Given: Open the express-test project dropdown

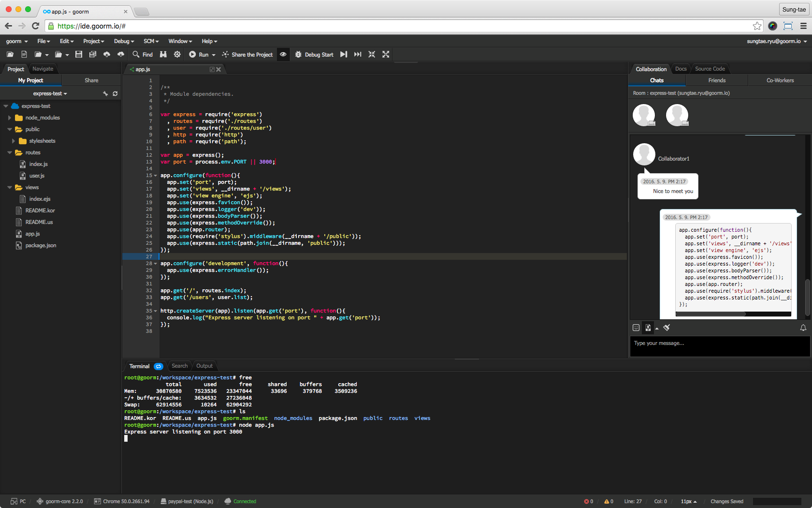Looking at the screenshot, I should (x=50, y=93).
